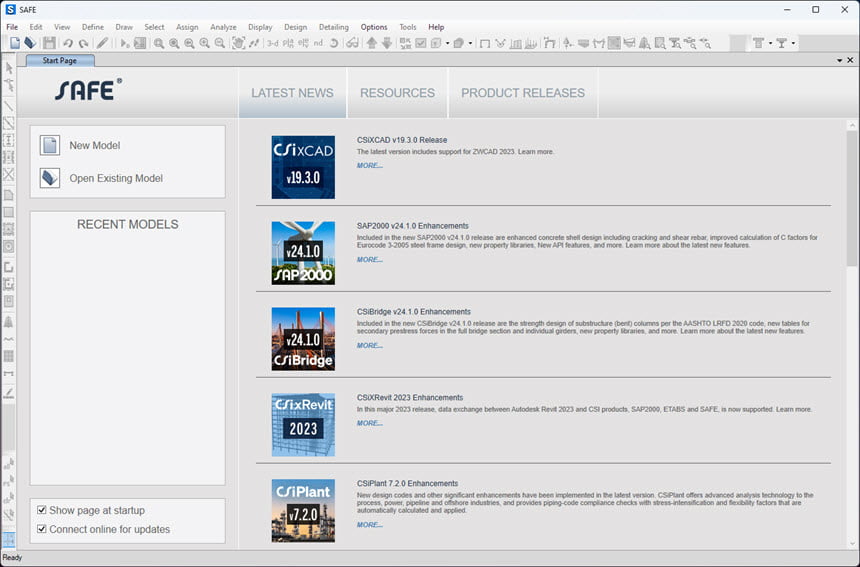This screenshot has width=860, height=567.
Task: Click the show undeformed shape icon
Action: tap(485, 43)
